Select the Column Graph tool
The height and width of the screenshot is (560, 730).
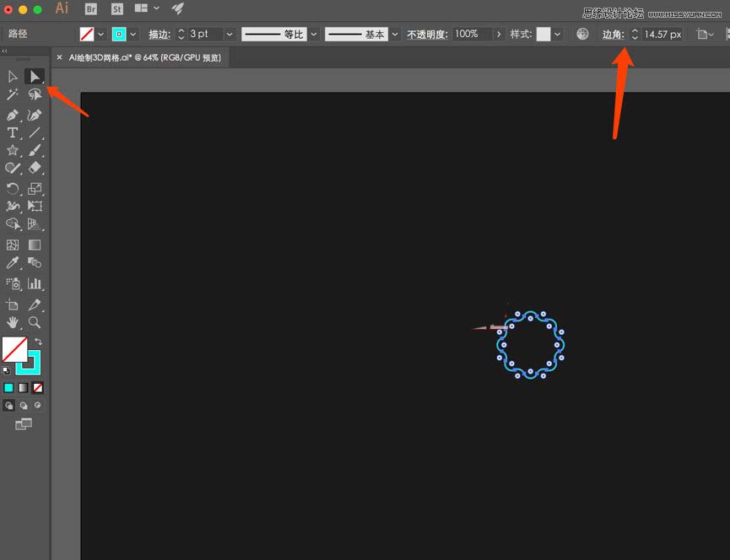pyautogui.click(x=35, y=283)
